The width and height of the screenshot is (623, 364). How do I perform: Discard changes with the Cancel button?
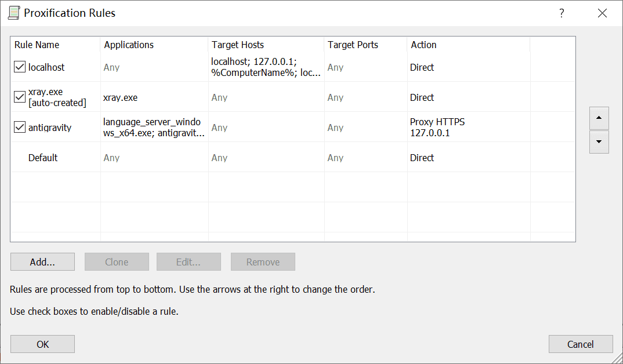pos(580,344)
